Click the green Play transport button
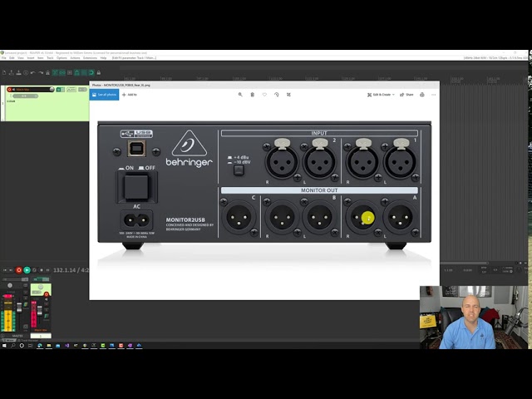Screen dimensions: 532x399 point(27,270)
